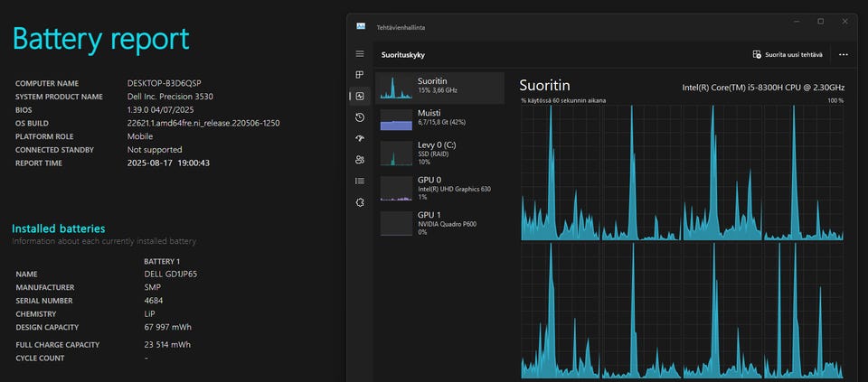Select the Muisti memory resource entry
This screenshot has width=868, height=382.
(440, 118)
